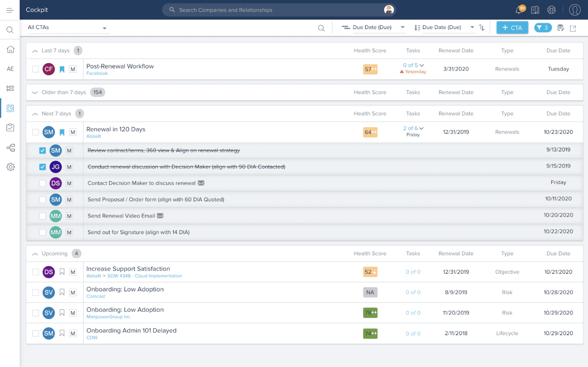The image size is (588, 367).
Task: Click the Search Companies and Relationships field
Action: click(x=276, y=10)
